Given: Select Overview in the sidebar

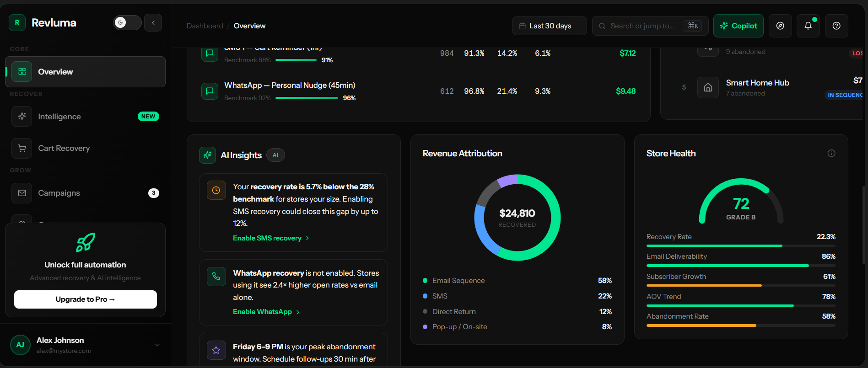Looking at the screenshot, I should (x=85, y=72).
